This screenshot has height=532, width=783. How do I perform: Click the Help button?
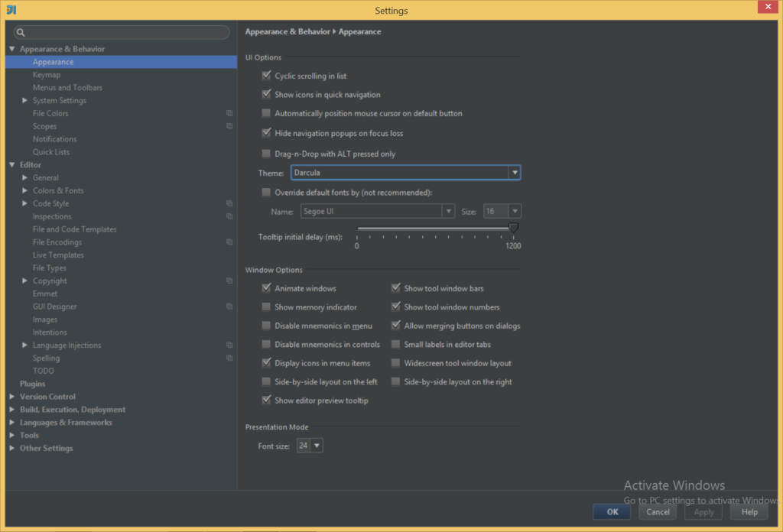749,511
